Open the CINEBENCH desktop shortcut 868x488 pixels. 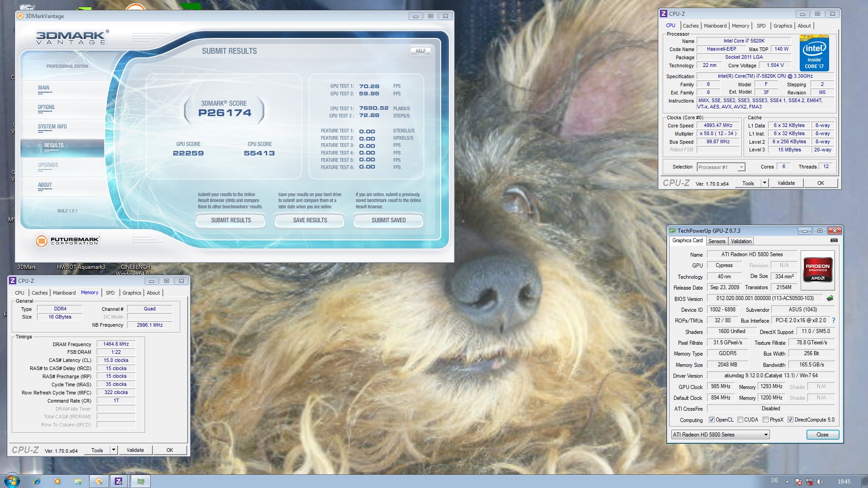click(x=135, y=270)
